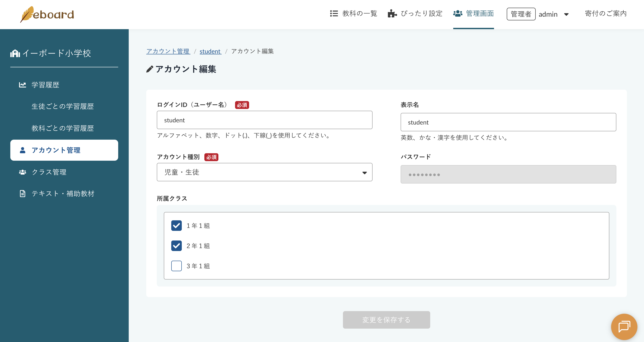The height and width of the screenshot is (342, 644).
Task: Open 教科ごとの学習履歴 in the sidebar
Action: pos(62,128)
